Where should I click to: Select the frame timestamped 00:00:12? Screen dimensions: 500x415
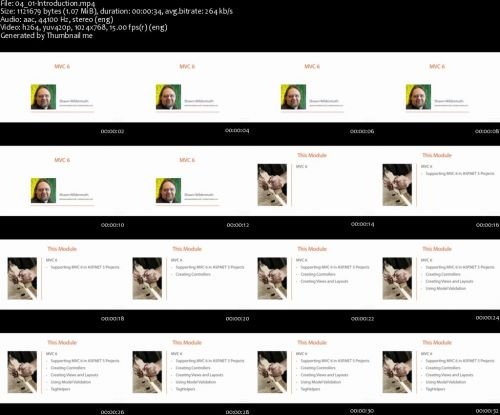pyautogui.click(x=187, y=181)
